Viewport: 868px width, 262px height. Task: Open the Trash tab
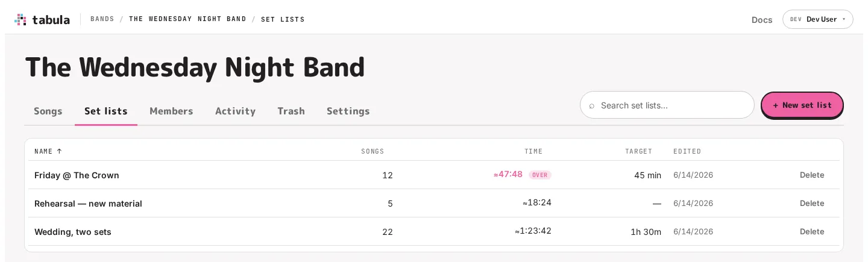tap(291, 111)
